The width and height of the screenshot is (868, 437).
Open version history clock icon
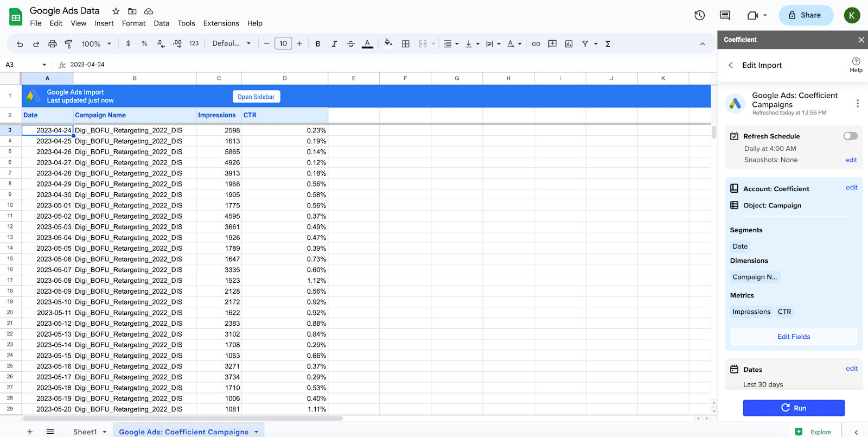click(x=700, y=15)
